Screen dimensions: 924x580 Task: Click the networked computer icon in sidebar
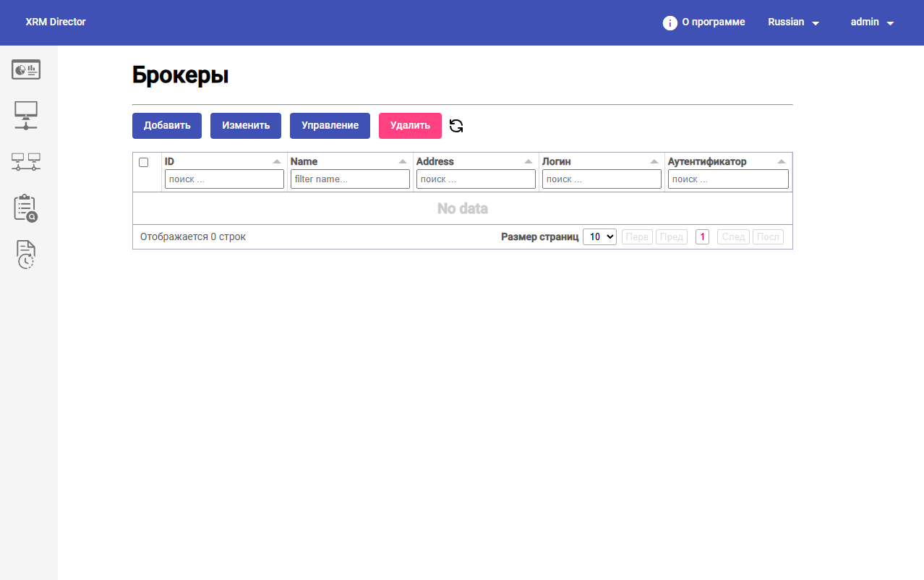pos(26,115)
